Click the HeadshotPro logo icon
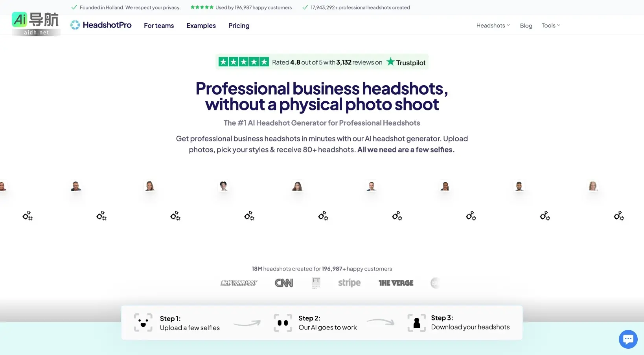The height and width of the screenshot is (355, 644). 75,25
